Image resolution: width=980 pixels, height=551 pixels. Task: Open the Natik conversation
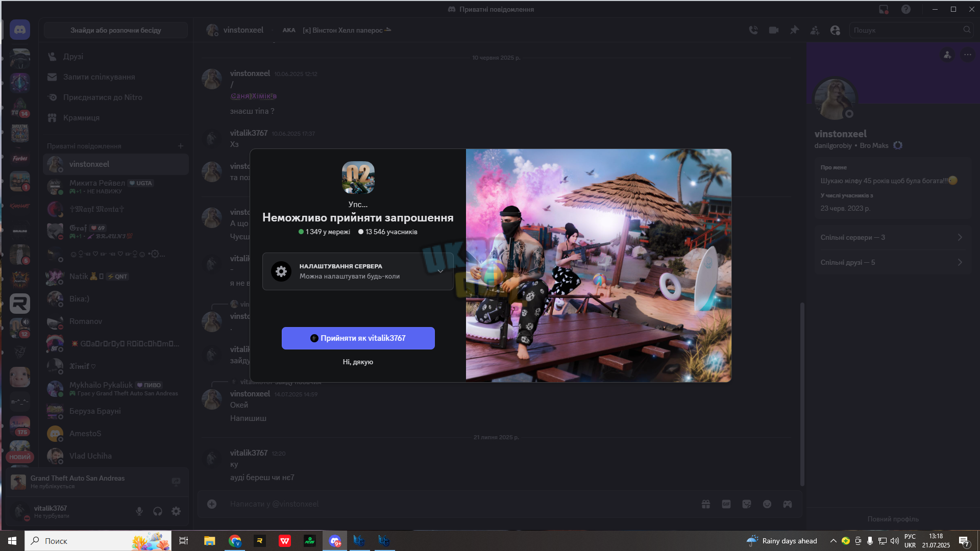(x=116, y=277)
